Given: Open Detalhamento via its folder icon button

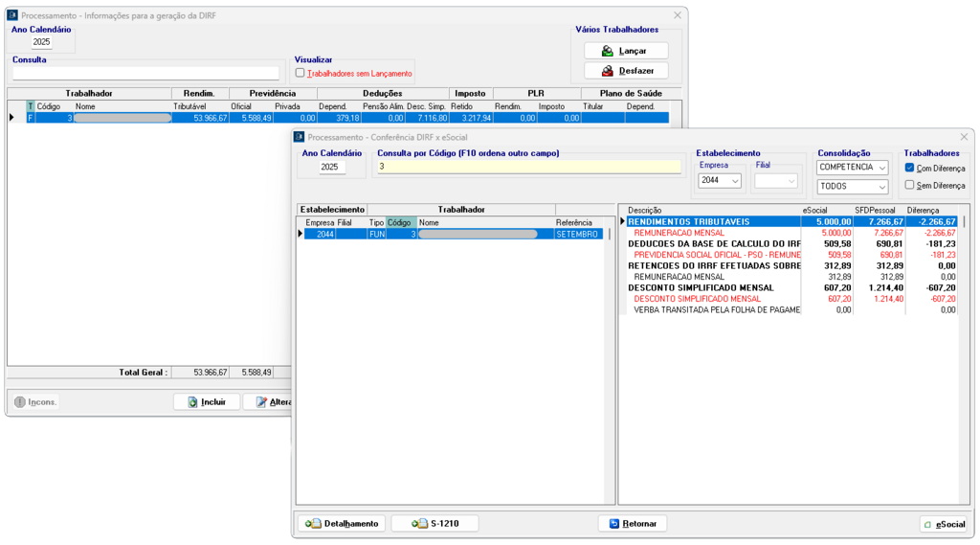Looking at the screenshot, I should click(x=313, y=524).
